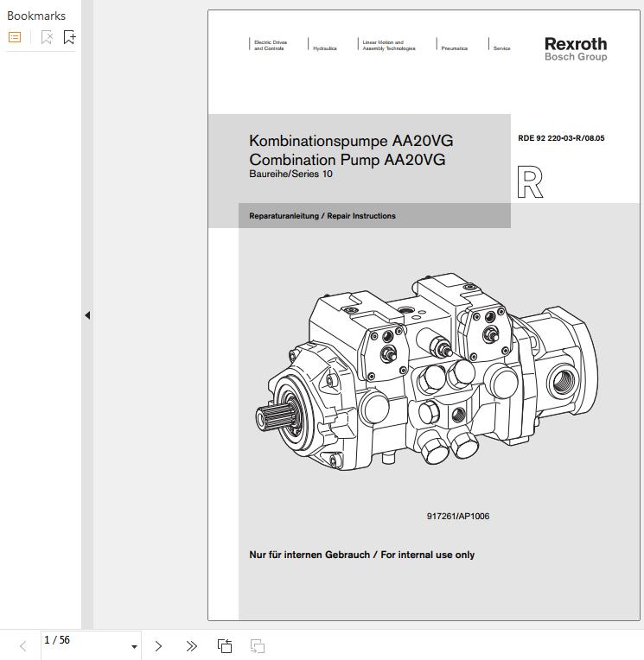Image resolution: width=644 pixels, height=660 pixels.
Task: Click the Service header text
Action: point(501,48)
